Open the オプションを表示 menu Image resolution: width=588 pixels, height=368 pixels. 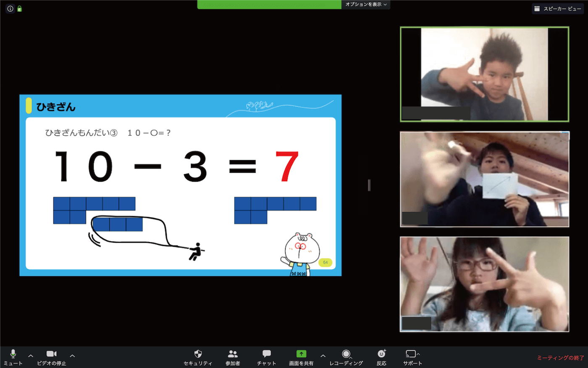pos(366,4)
